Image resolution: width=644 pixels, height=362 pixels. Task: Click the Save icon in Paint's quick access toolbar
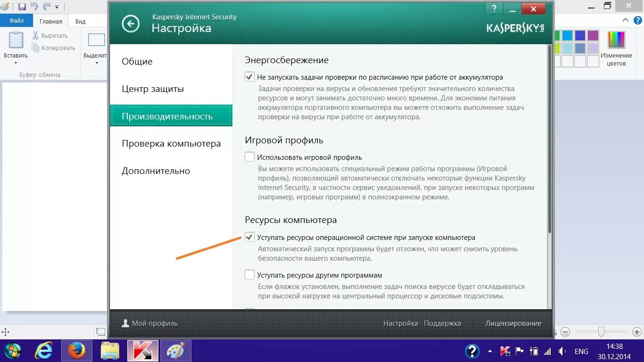22,7
